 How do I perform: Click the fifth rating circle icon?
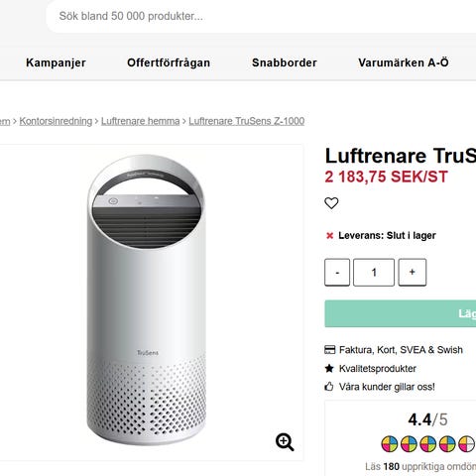[x=466, y=444]
